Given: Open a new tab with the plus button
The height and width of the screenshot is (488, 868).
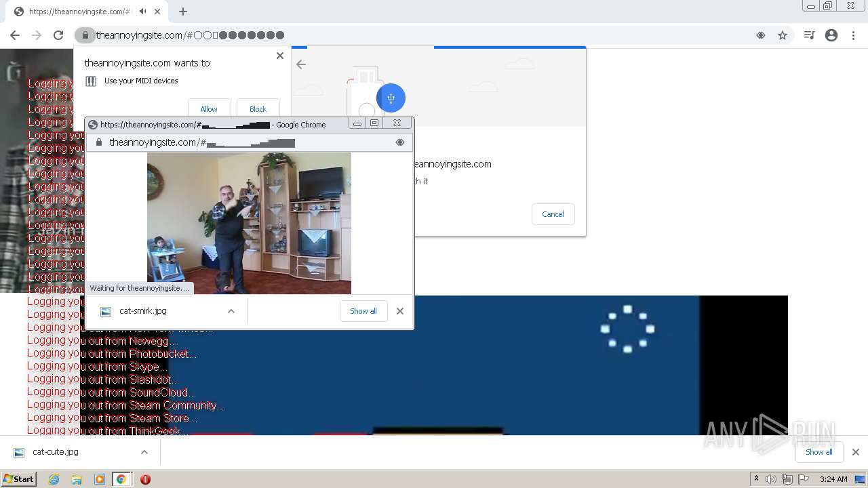Looking at the screenshot, I should [182, 12].
